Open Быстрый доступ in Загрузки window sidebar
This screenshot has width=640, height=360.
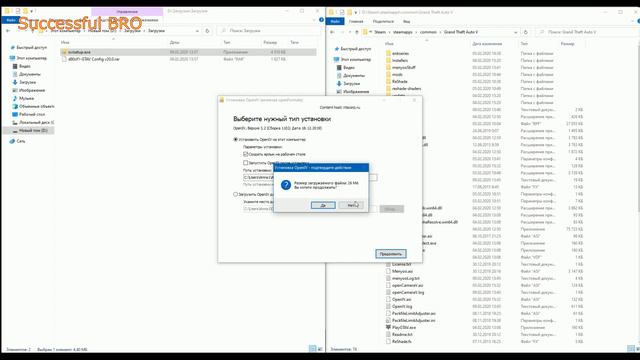point(31,48)
